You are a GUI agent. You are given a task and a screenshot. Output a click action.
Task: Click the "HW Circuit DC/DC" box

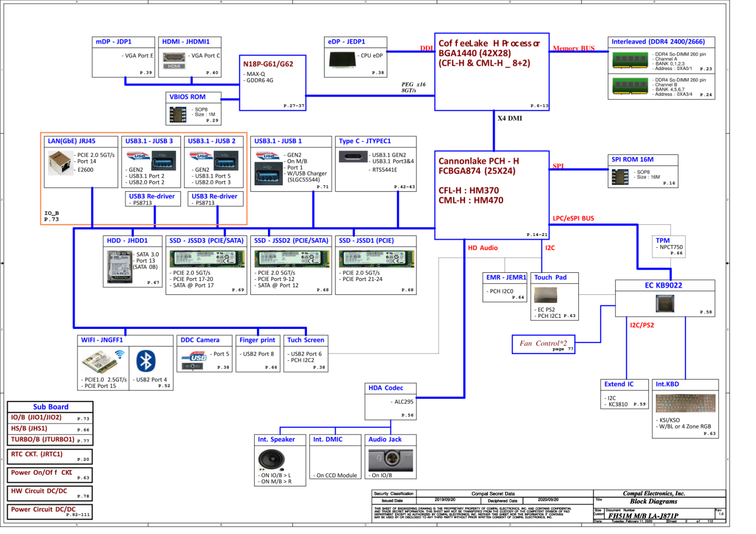(50, 493)
